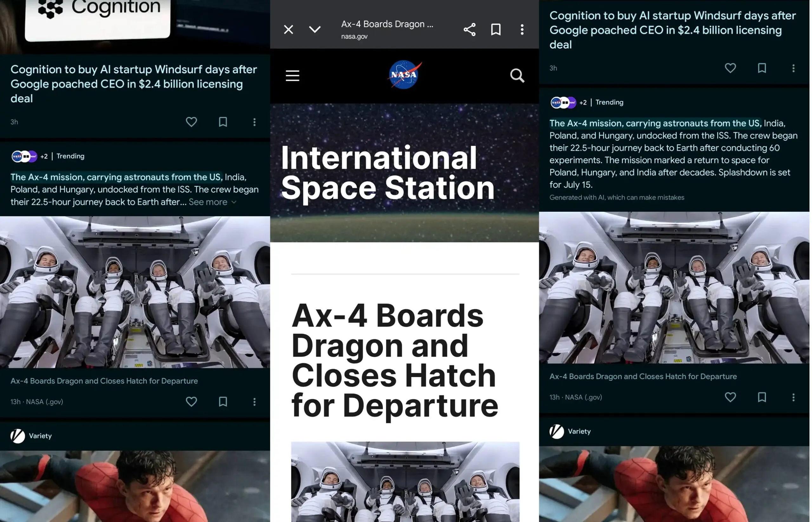The width and height of the screenshot is (812, 522).
Task: Open the left Ax-4 Boards Dragon article title
Action: click(x=104, y=381)
